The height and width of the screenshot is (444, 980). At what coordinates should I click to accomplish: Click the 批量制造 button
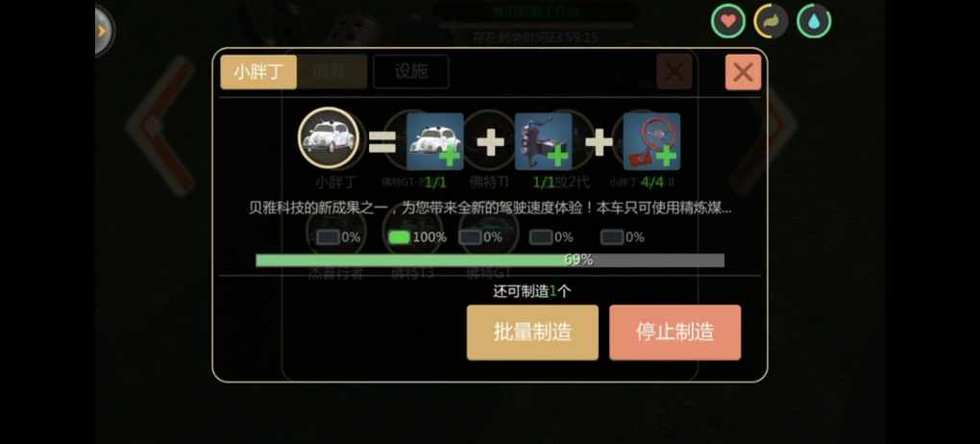point(532,333)
